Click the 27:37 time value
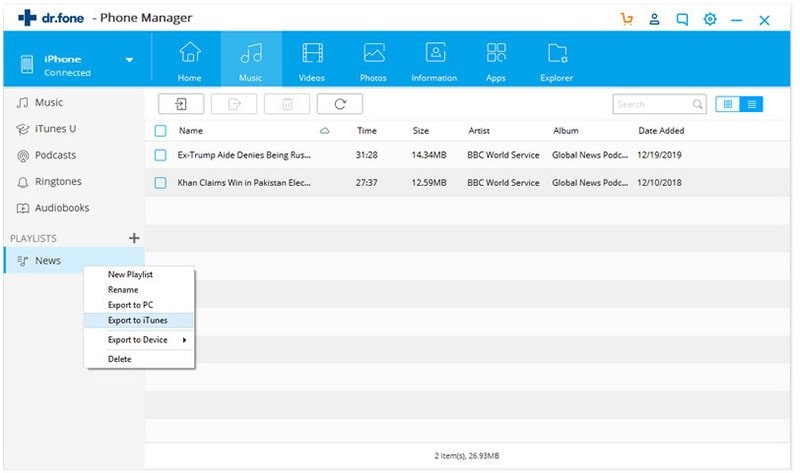 (x=367, y=183)
